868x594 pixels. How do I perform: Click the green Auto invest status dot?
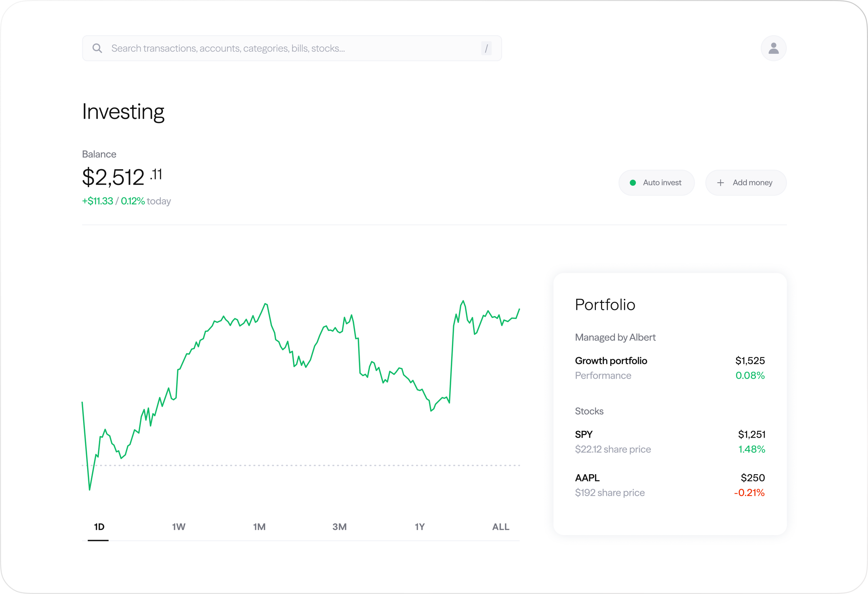click(x=633, y=183)
